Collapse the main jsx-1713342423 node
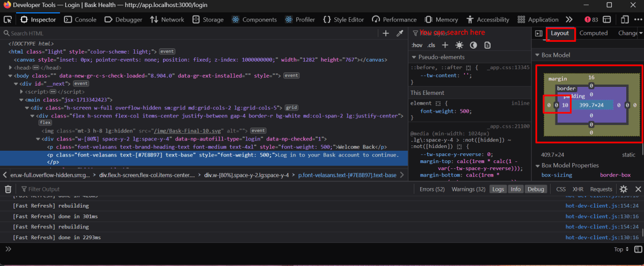This screenshot has height=266, width=644. point(21,100)
